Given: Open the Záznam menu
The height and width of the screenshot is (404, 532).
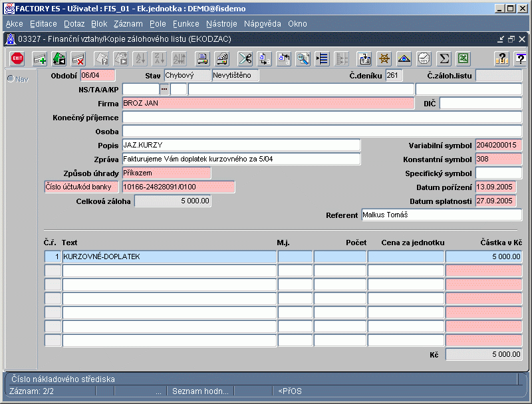Looking at the screenshot, I should pyautogui.click(x=128, y=24).
